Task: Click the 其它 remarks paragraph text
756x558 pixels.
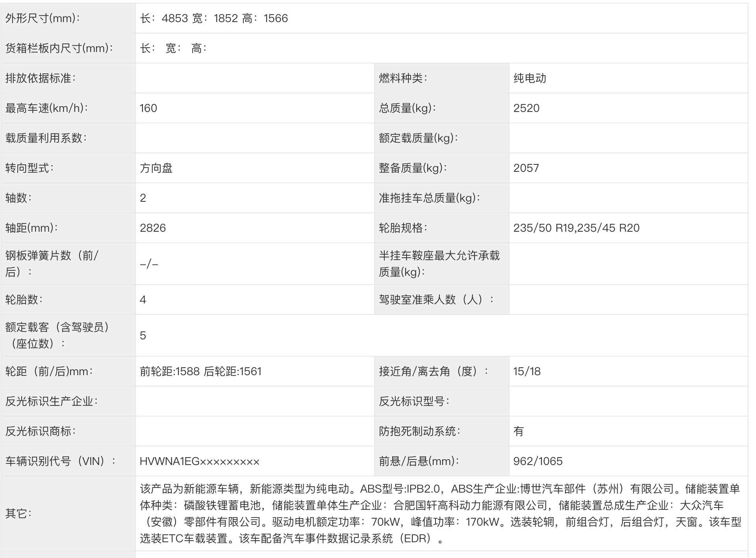Action: 440,513
